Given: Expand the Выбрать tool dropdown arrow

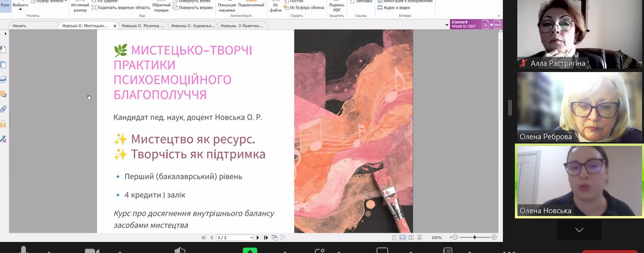Looking at the screenshot, I should [x=20, y=10].
